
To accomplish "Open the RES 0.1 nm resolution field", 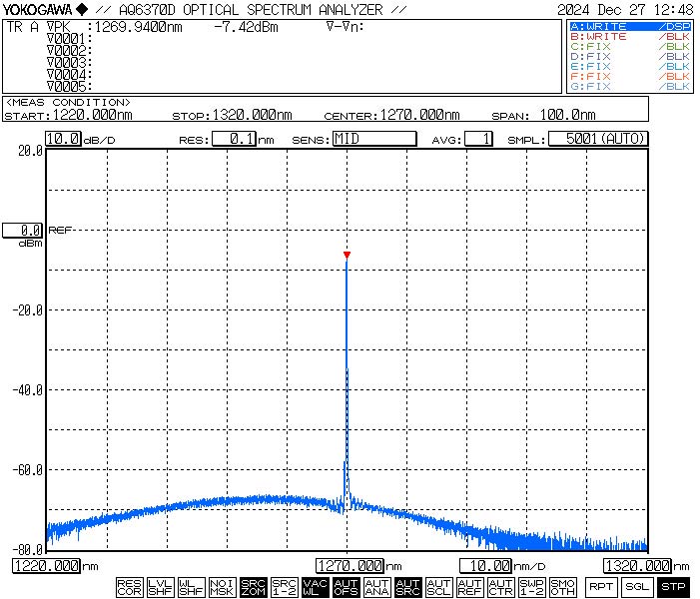I will [x=235, y=139].
